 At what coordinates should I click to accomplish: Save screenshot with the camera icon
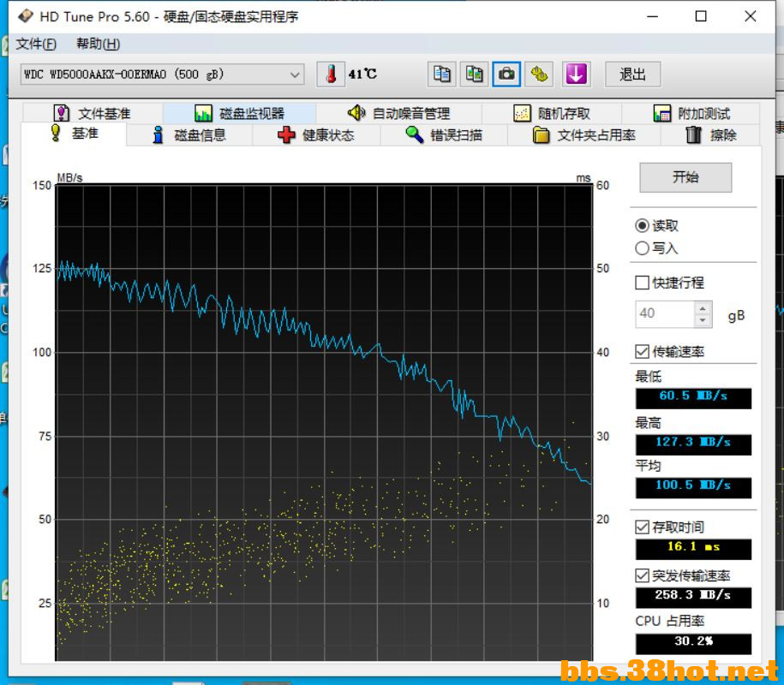click(x=506, y=74)
